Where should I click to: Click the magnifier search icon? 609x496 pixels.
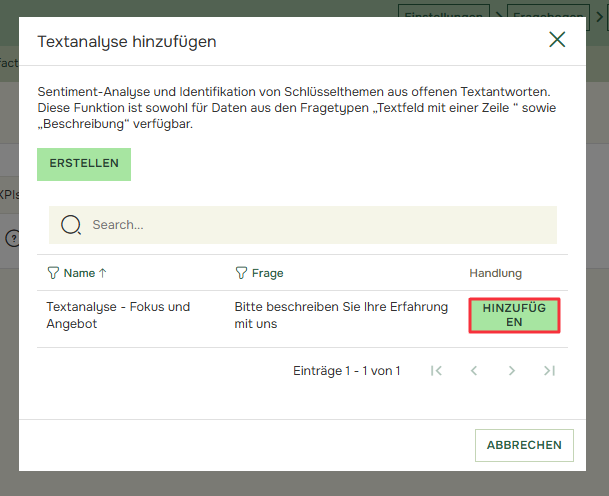(71, 225)
